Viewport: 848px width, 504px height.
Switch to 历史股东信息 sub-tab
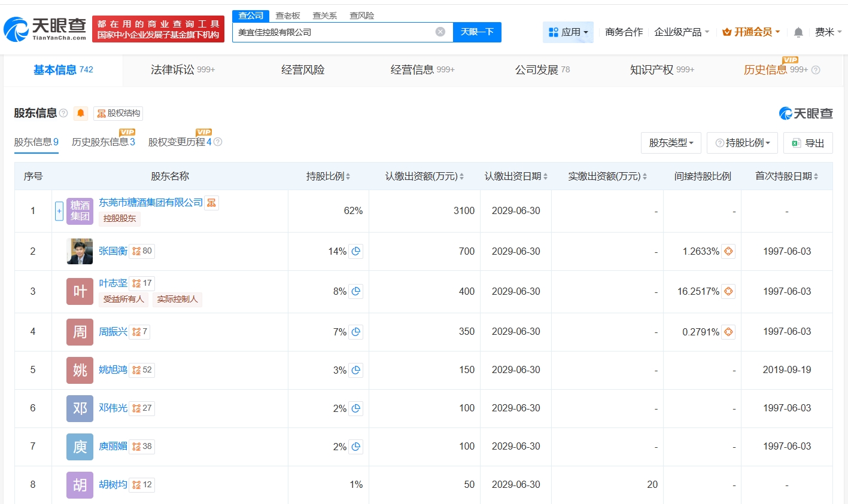point(104,142)
